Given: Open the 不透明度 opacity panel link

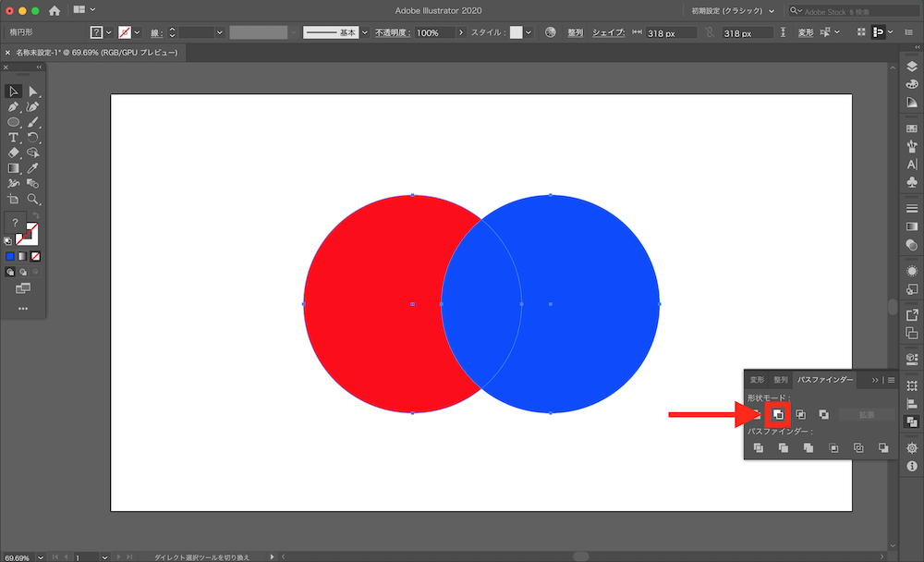Looking at the screenshot, I should [393, 32].
